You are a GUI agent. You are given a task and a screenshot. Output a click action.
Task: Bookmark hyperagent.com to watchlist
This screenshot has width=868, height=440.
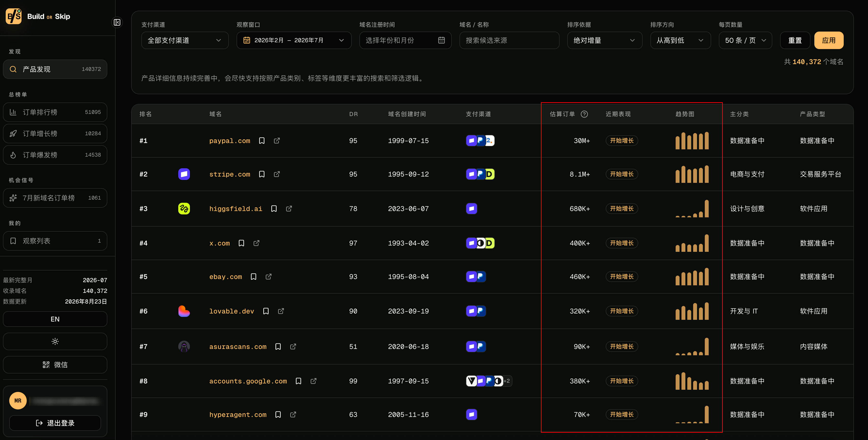[x=278, y=415]
